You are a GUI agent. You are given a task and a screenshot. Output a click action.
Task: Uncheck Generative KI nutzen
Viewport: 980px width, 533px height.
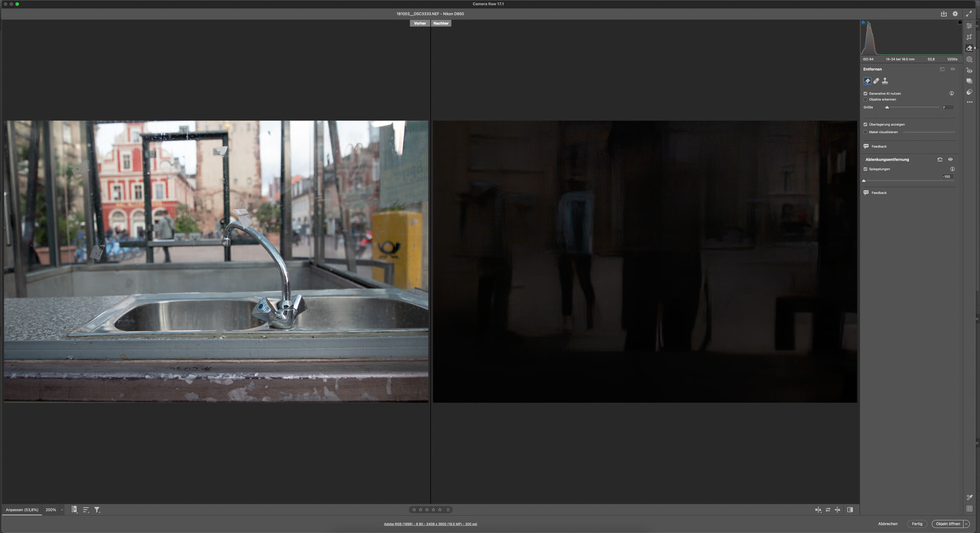coord(865,93)
